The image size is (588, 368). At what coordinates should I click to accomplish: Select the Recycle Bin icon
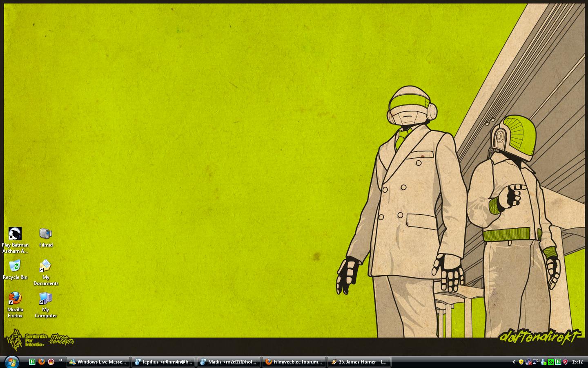tap(15, 270)
